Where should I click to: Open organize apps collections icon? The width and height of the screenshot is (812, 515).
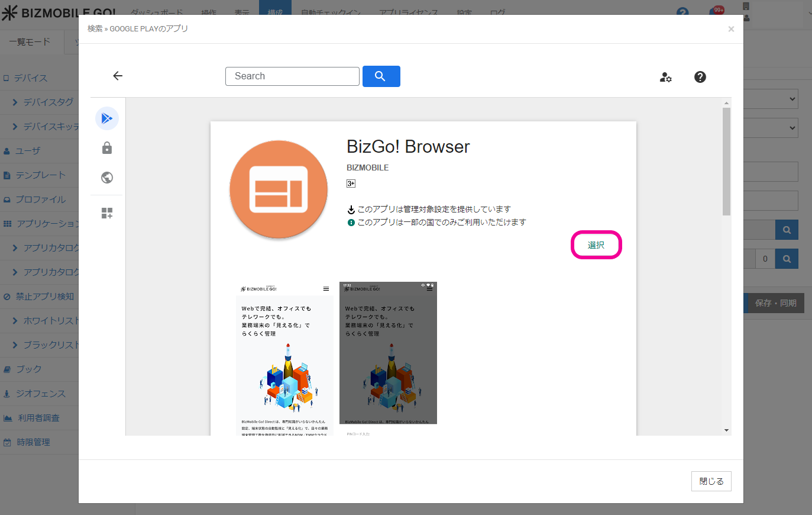pyautogui.click(x=107, y=213)
